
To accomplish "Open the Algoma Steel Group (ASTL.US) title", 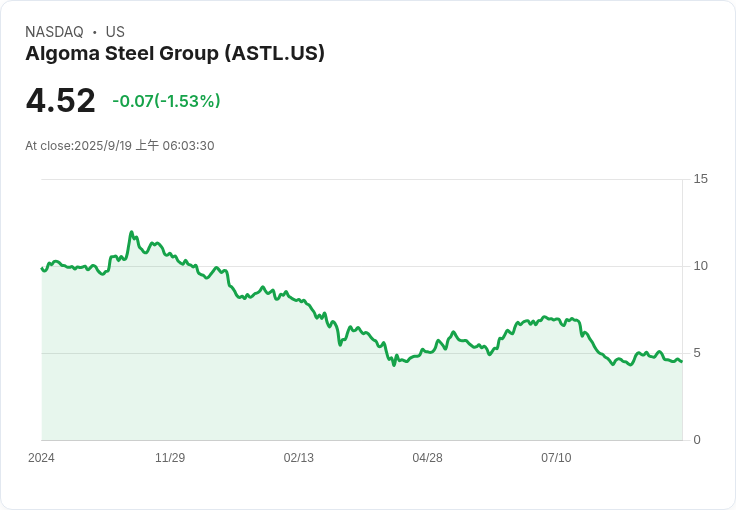I will click(175, 54).
